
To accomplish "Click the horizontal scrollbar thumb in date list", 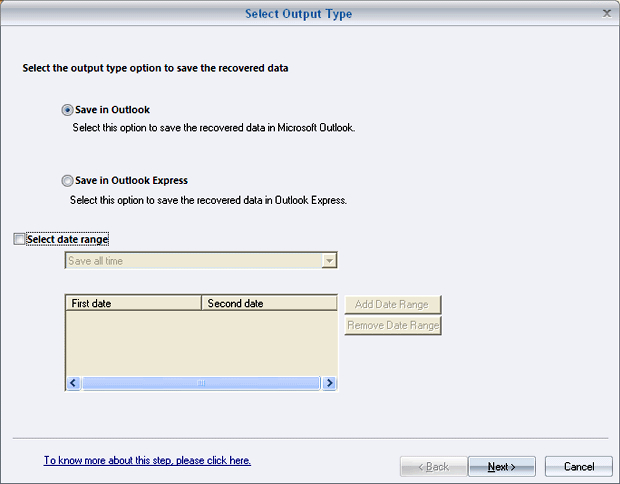I will (x=201, y=383).
